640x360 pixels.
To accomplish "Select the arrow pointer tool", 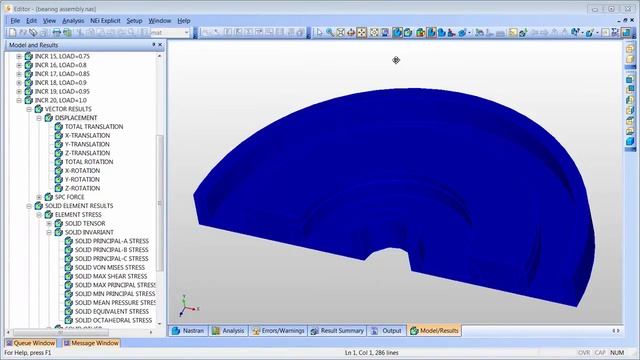I will 319,33.
